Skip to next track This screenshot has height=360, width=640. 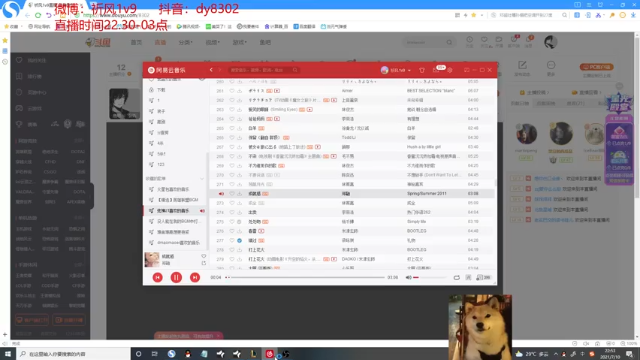click(195, 278)
